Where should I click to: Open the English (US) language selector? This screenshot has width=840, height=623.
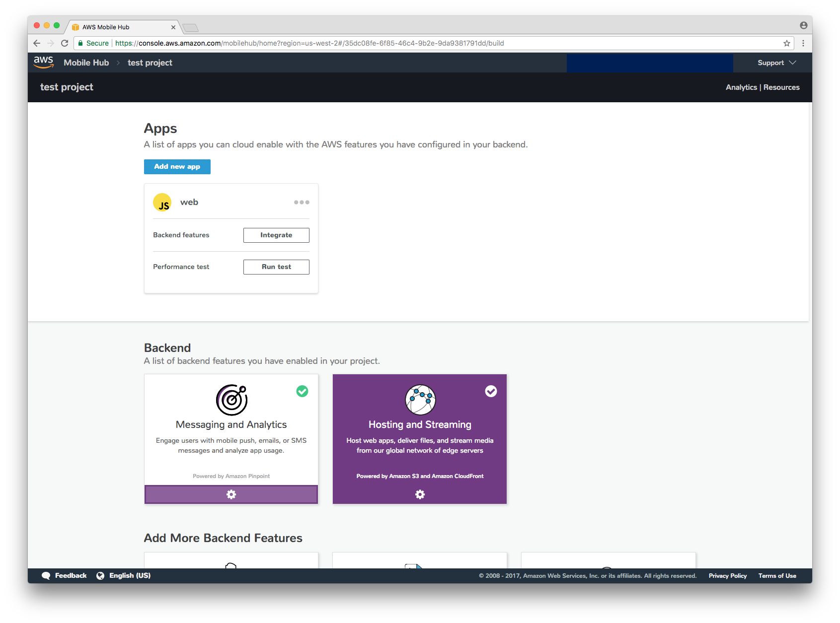[x=124, y=576]
